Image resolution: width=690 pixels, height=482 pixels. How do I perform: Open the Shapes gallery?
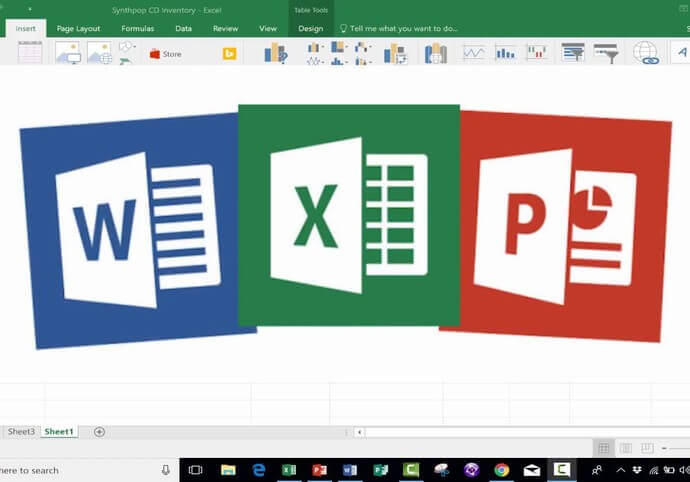tap(127, 46)
